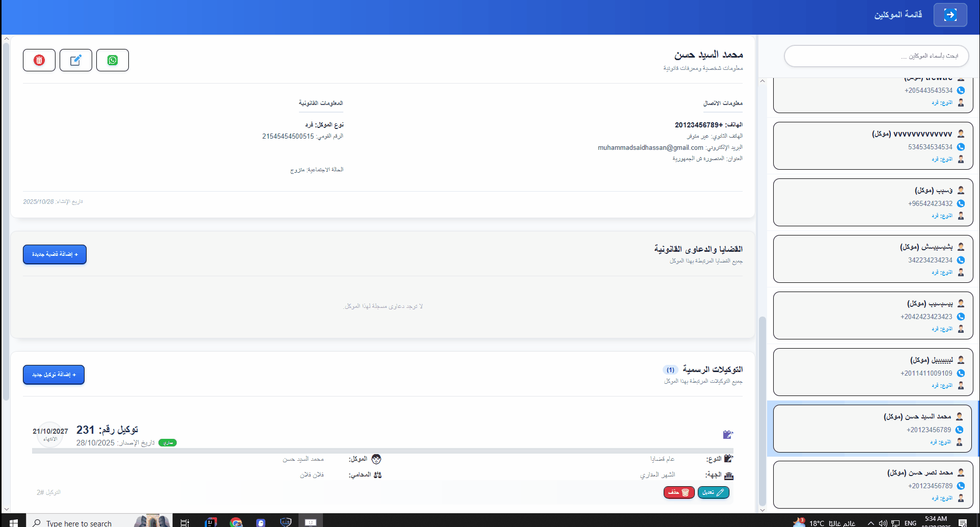Expand hidden icons in the system tray
Screen dimensions: 980x527
click(870, 522)
